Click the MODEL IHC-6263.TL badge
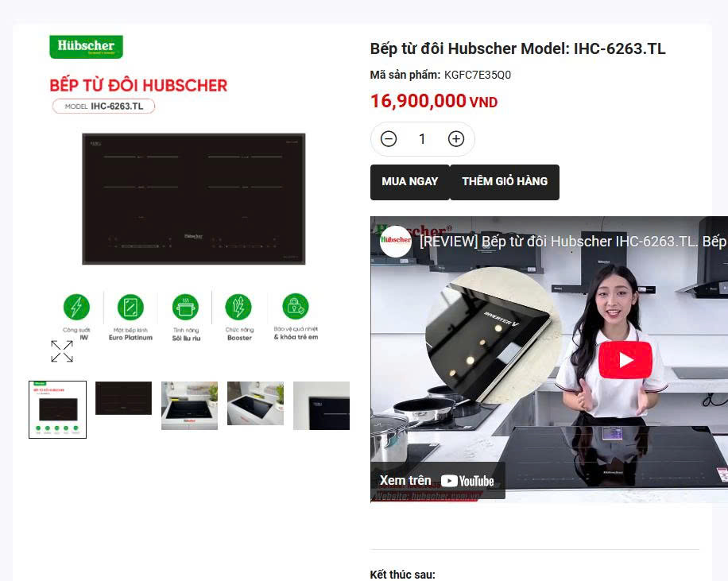The height and width of the screenshot is (581, 728). [103, 107]
